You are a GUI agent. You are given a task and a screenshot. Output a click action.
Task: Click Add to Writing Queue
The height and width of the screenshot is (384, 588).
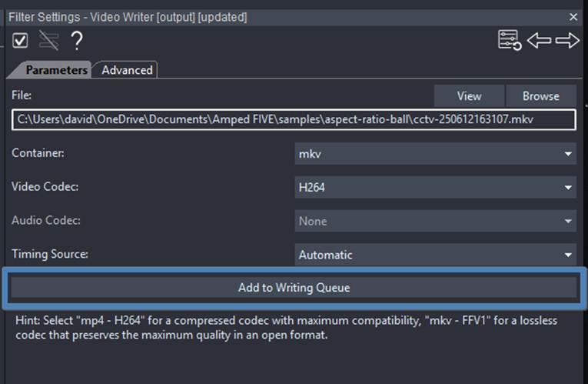coord(294,288)
